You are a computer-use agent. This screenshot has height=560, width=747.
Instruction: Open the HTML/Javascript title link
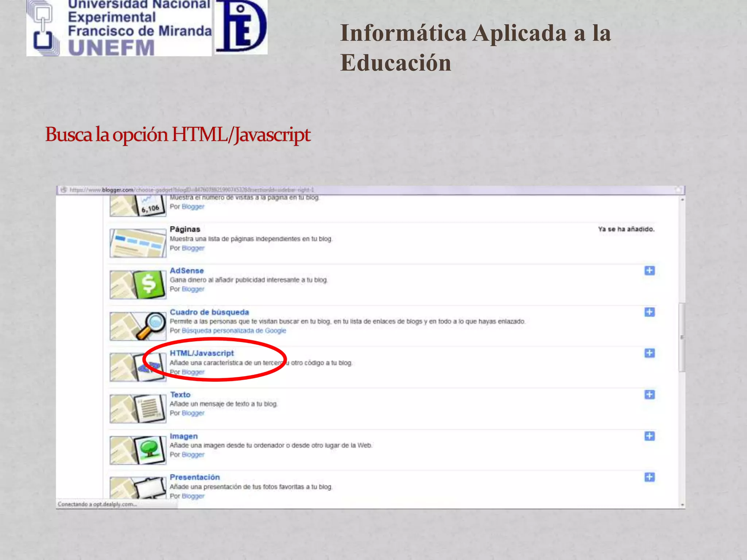pyautogui.click(x=202, y=353)
